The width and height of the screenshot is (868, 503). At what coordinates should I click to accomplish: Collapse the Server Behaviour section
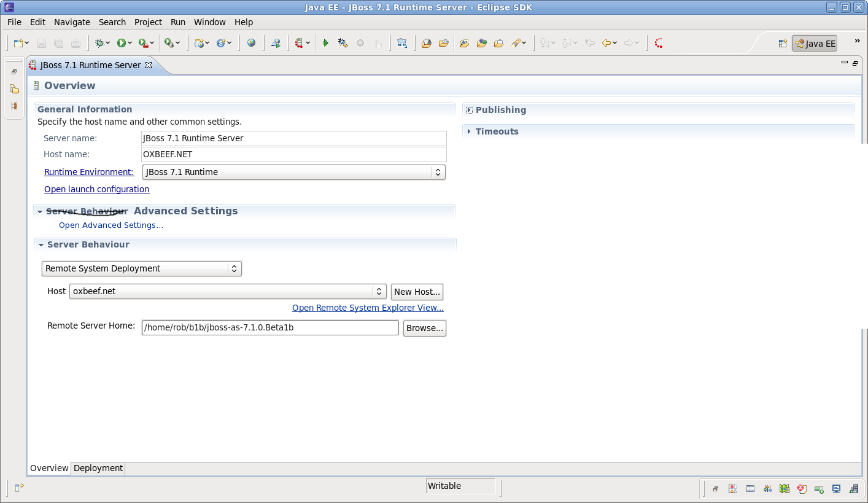41,244
